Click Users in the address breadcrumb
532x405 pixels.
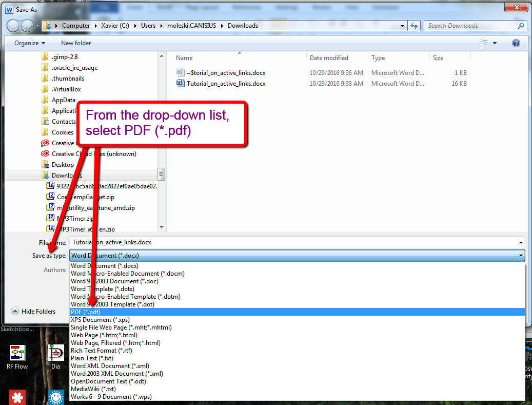148,26
